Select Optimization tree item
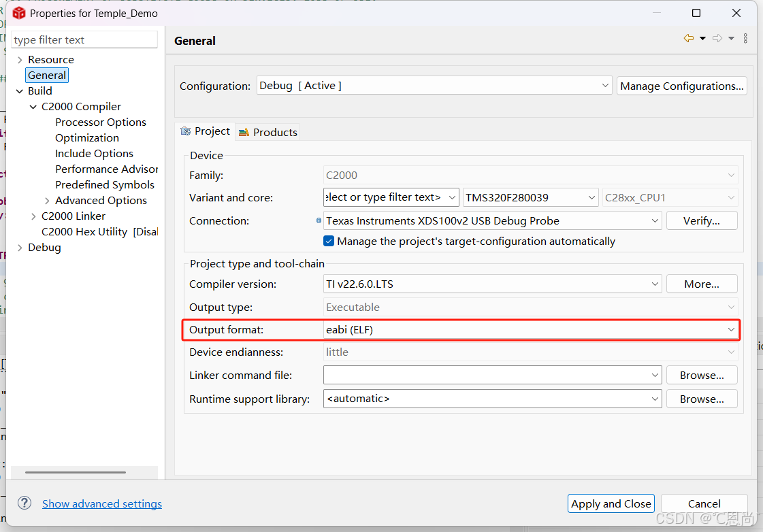This screenshot has height=532, width=763. tap(87, 137)
